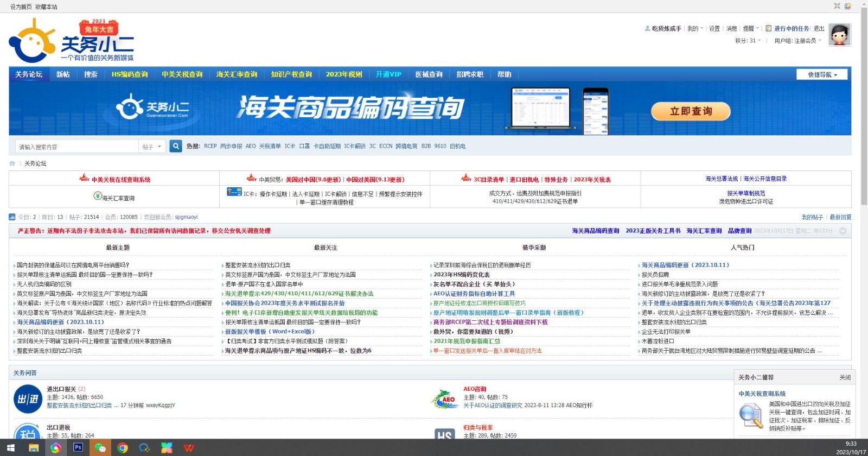868x456 pixels.
Task: Click the 立即查询 banner button
Action: point(691,111)
